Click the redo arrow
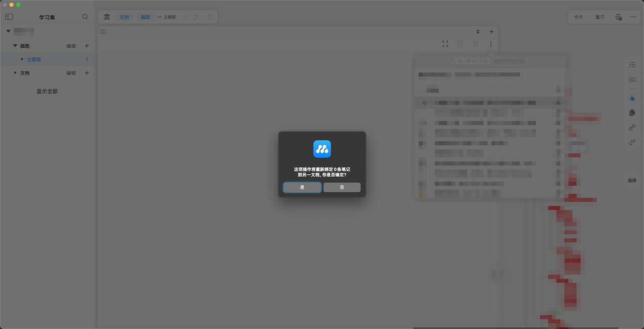Screen dimensions: 644x329 coord(210,17)
